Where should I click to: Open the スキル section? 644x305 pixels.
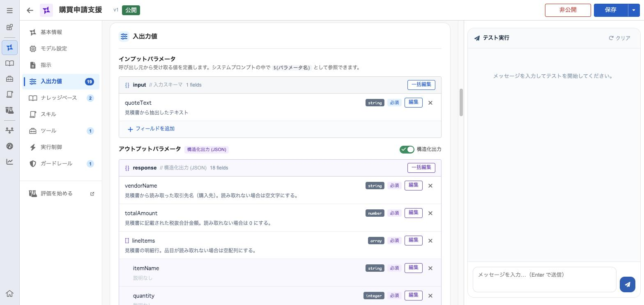pyautogui.click(x=61, y=114)
